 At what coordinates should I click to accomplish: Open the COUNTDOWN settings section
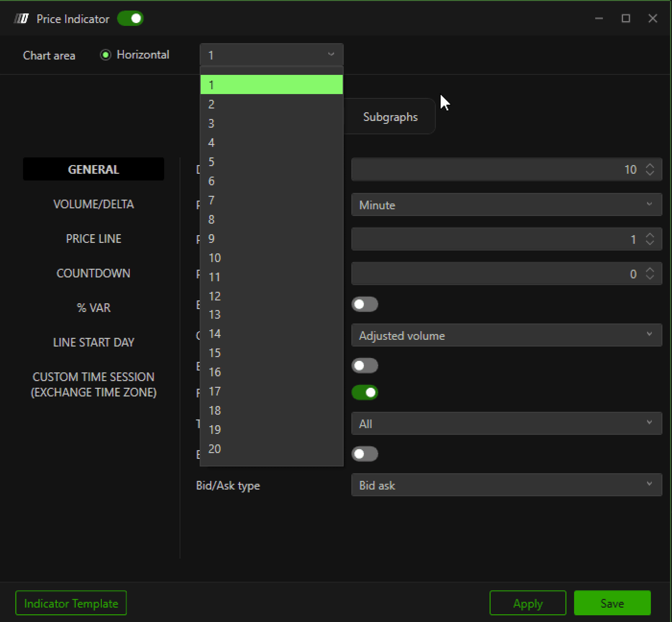point(94,273)
